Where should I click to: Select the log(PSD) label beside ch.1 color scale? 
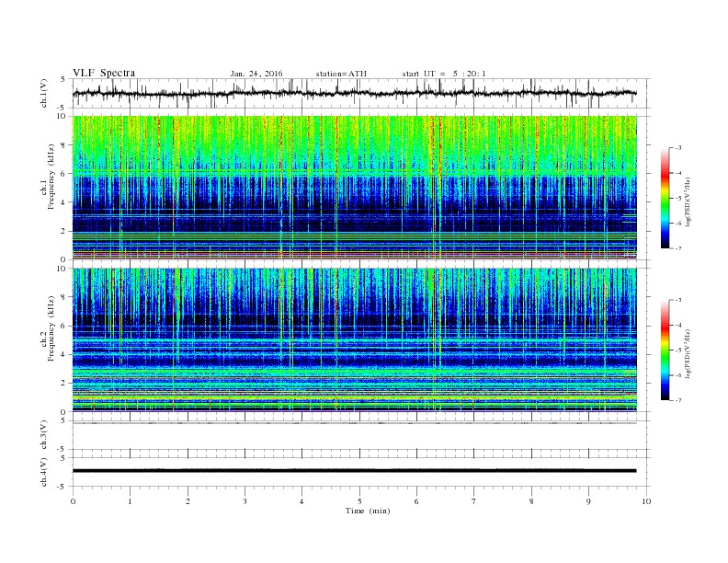688,201
